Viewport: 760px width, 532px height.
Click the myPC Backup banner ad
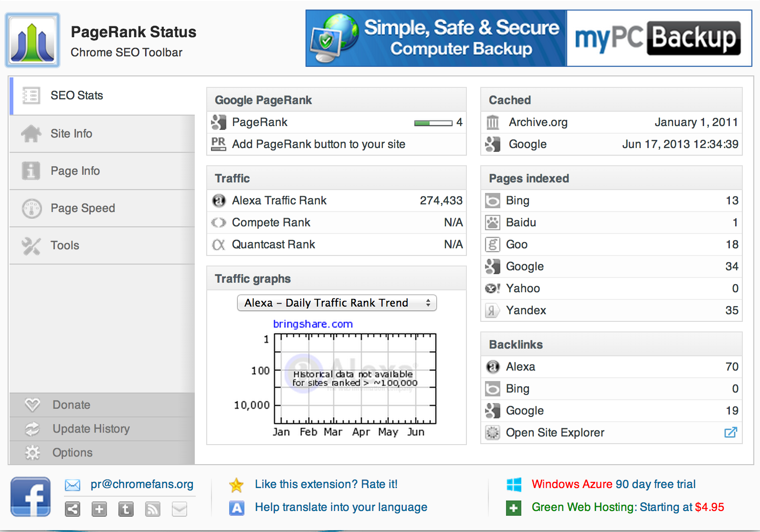(x=529, y=38)
